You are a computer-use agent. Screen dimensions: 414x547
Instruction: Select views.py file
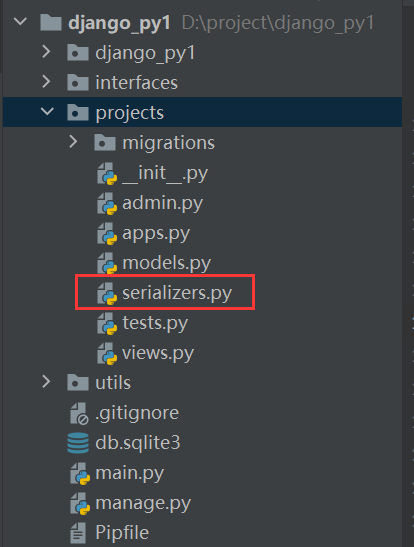[x=158, y=353]
